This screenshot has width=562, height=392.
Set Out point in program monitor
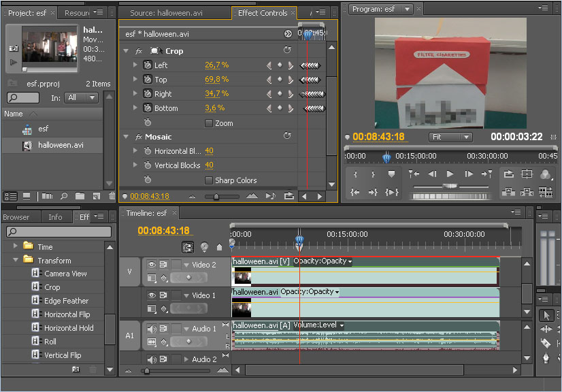[373, 174]
